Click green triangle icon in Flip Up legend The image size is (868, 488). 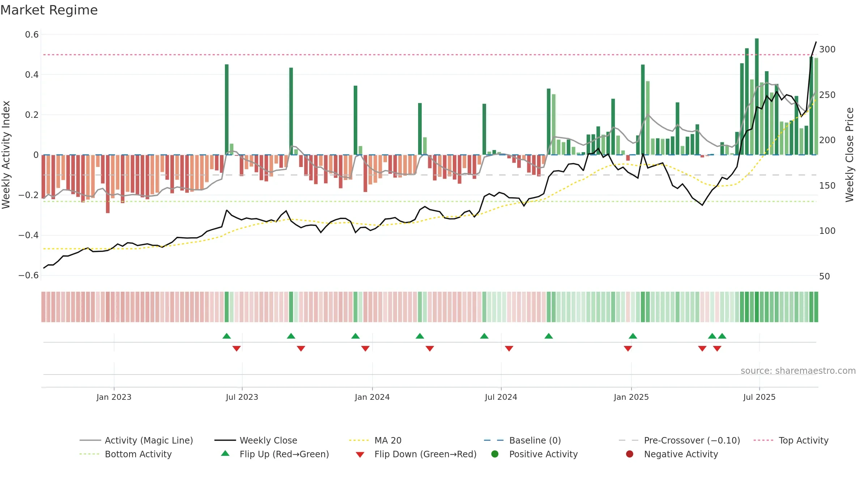click(x=225, y=453)
